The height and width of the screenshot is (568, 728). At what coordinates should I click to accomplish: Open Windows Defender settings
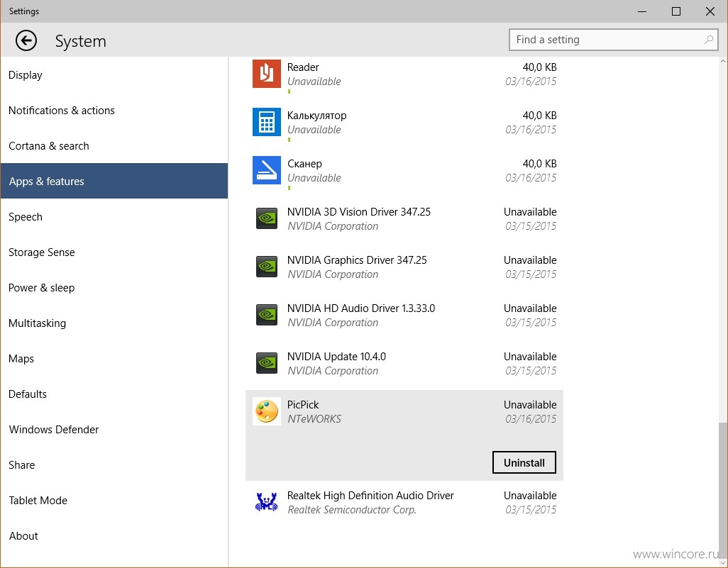pyautogui.click(x=114, y=429)
